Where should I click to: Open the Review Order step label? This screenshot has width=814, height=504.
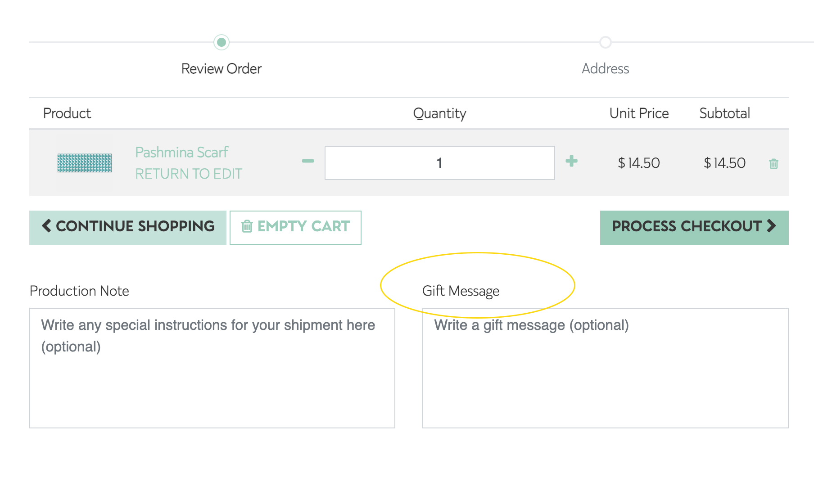tap(222, 69)
